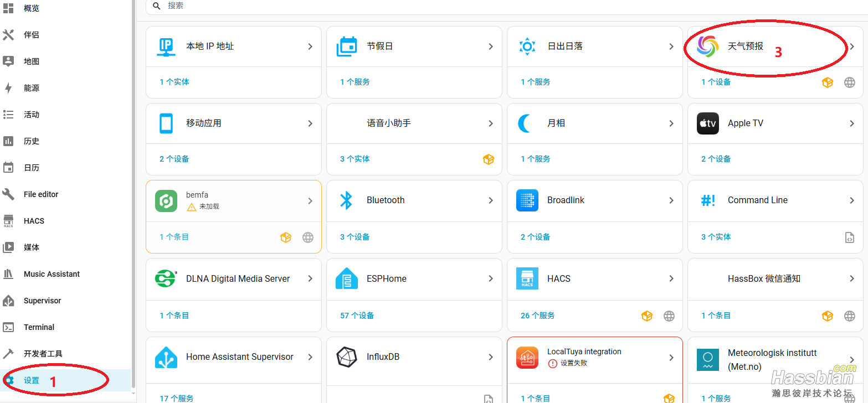Click the 搜索 search input field
Image resolution: width=868 pixels, height=403 pixels.
coord(388,6)
